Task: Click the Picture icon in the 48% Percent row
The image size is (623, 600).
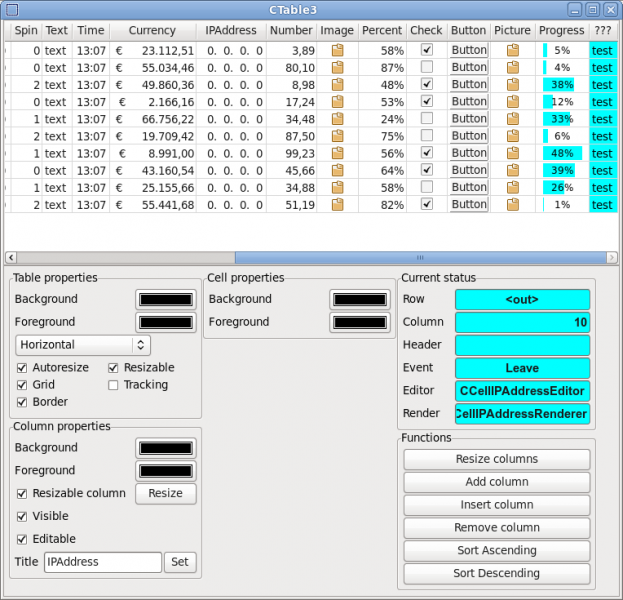Action: (x=513, y=85)
